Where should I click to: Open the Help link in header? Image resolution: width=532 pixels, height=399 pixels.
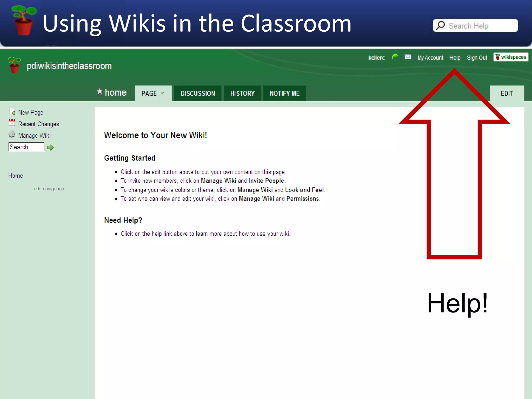[455, 58]
